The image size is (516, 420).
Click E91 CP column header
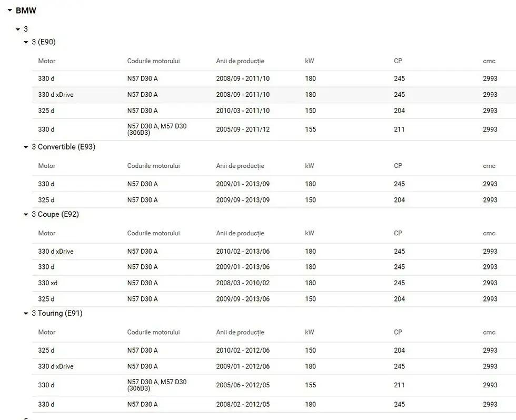(398, 332)
